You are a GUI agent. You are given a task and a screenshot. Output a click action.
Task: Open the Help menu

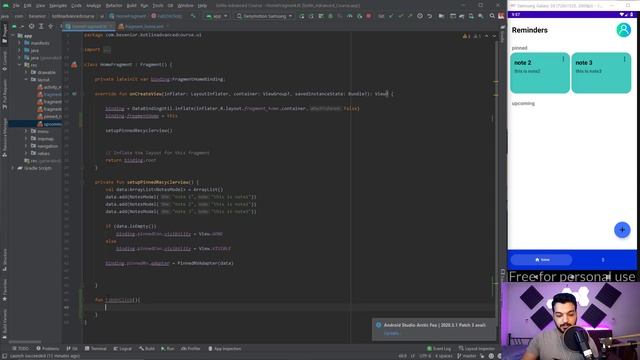(202, 6)
